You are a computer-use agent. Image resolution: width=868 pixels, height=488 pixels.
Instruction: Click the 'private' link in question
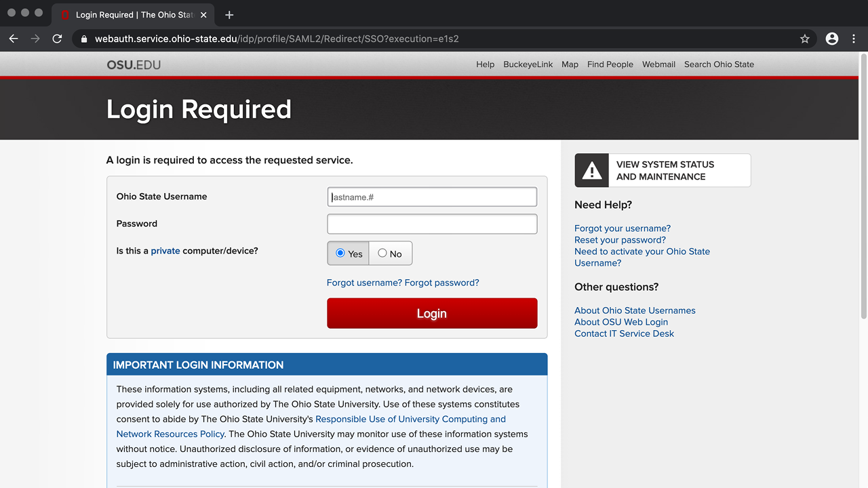coord(165,251)
